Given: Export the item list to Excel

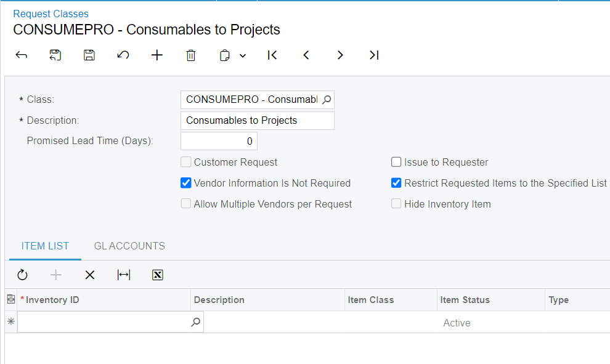Looking at the screenshot, I should (158, 275).
